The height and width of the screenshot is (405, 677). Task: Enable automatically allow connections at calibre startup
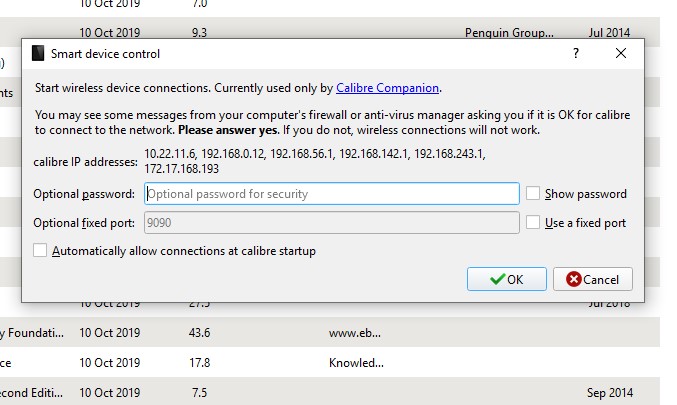(x=40, y=251)
